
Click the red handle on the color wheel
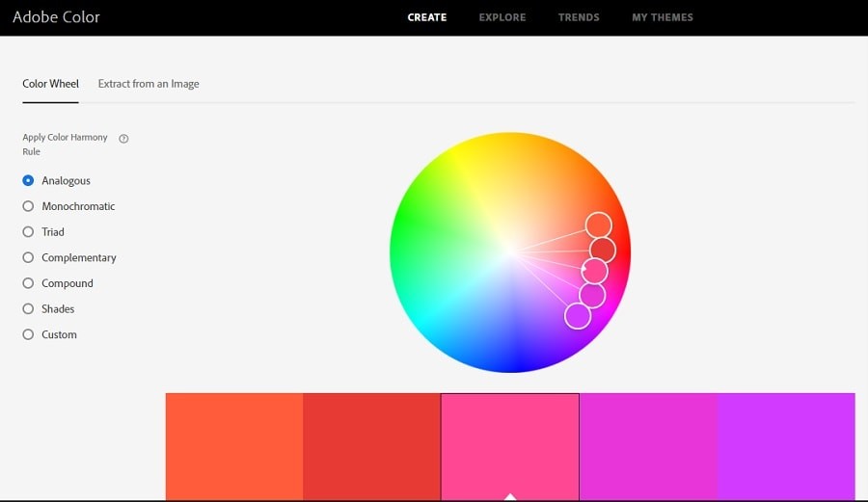[602, 250]
